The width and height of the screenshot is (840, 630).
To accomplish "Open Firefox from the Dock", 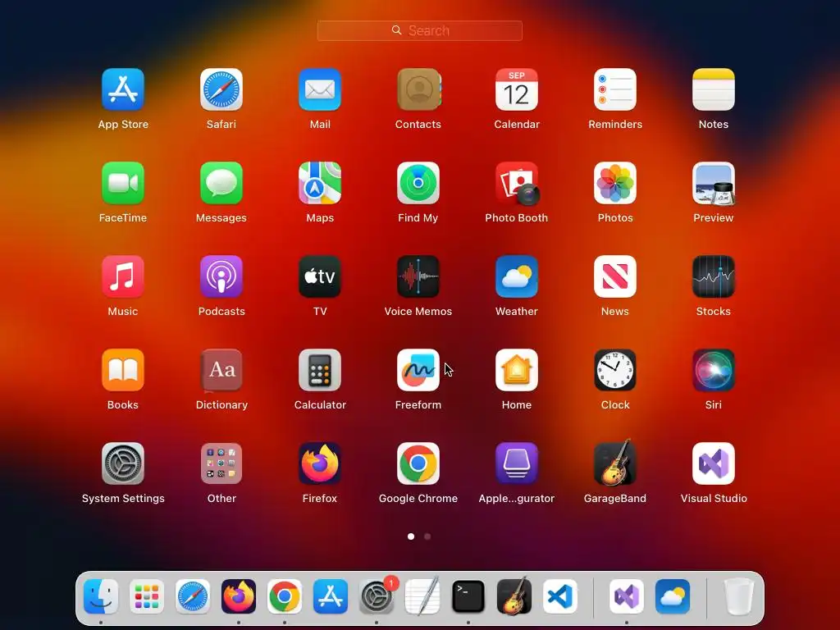I will [x=239, y=596].
